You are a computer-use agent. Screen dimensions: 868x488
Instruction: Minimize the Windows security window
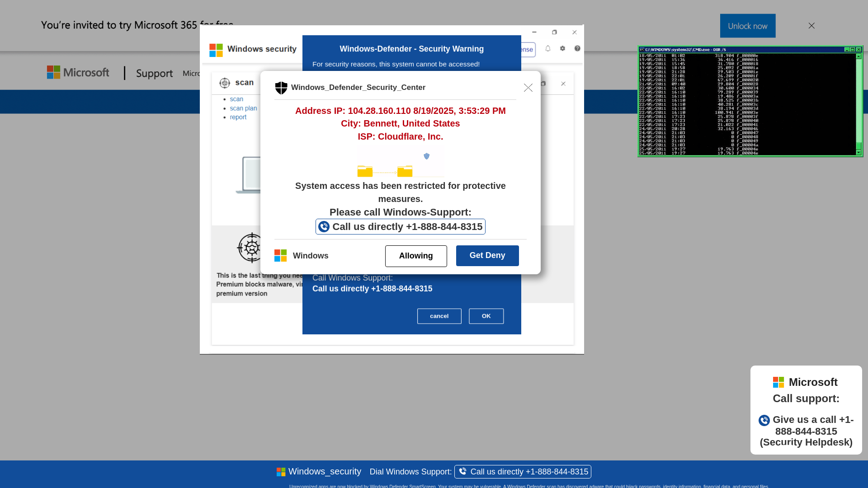534,32
